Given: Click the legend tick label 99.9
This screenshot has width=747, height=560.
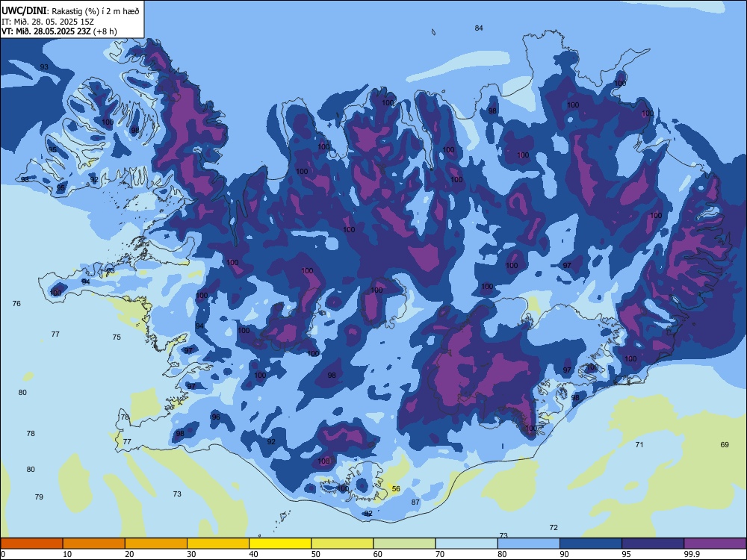Looking at the screenshot, I should click(692, 554).
